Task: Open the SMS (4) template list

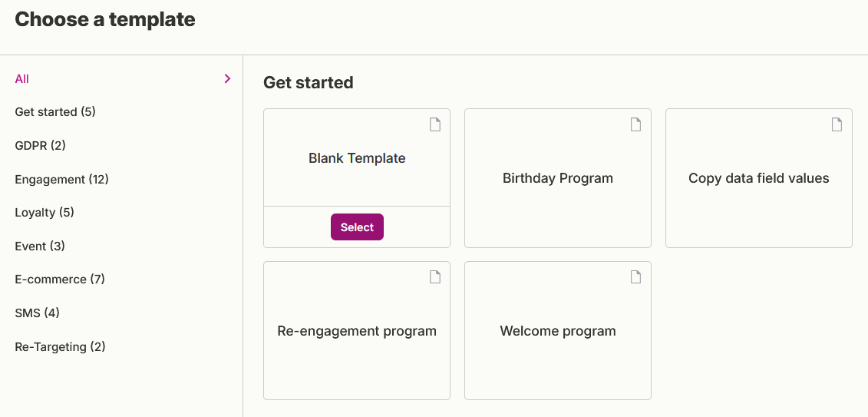Action: tap(37, 313)
